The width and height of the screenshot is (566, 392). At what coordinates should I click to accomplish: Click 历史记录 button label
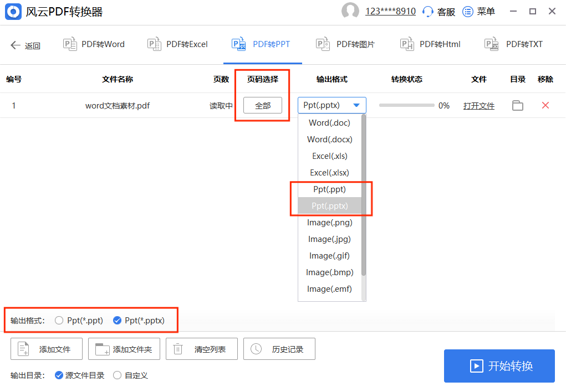[288, 349]
